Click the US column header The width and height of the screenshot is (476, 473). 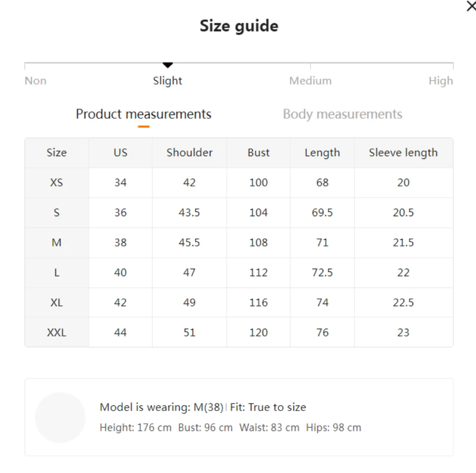[121, 153]
